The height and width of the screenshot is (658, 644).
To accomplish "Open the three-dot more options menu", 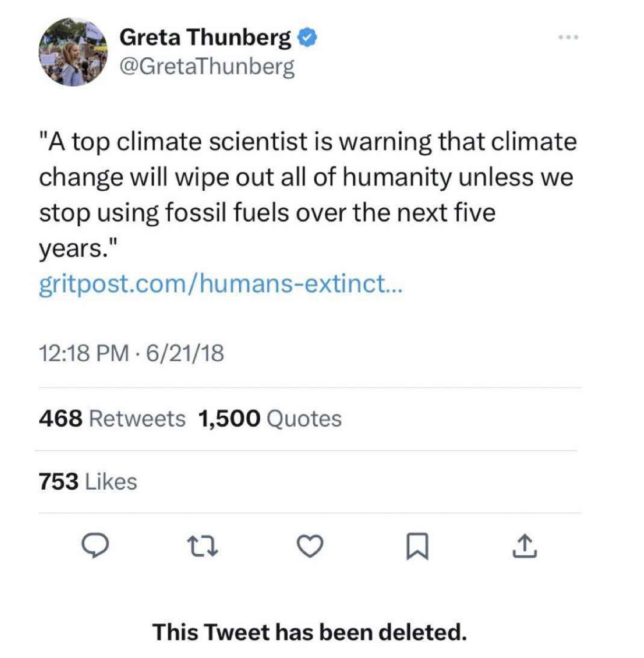I will tap(569, 37).
